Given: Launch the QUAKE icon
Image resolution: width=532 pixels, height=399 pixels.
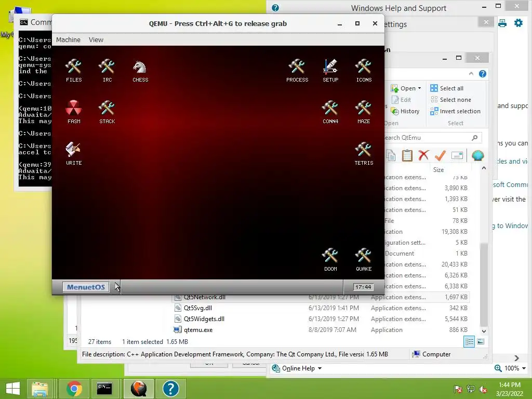Looking at the screenshot, I should pos(364,260).
